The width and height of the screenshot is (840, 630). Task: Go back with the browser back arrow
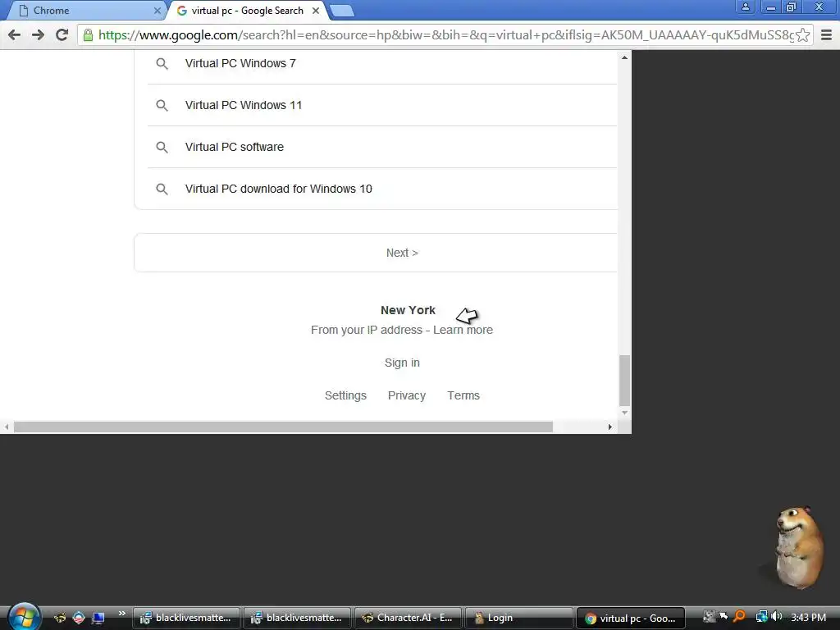click(x=15, y=35)
